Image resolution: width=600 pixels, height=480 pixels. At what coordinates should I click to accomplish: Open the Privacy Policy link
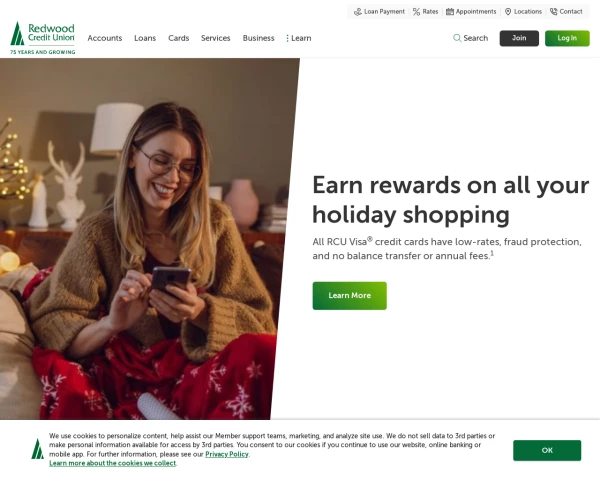[227, 454]
